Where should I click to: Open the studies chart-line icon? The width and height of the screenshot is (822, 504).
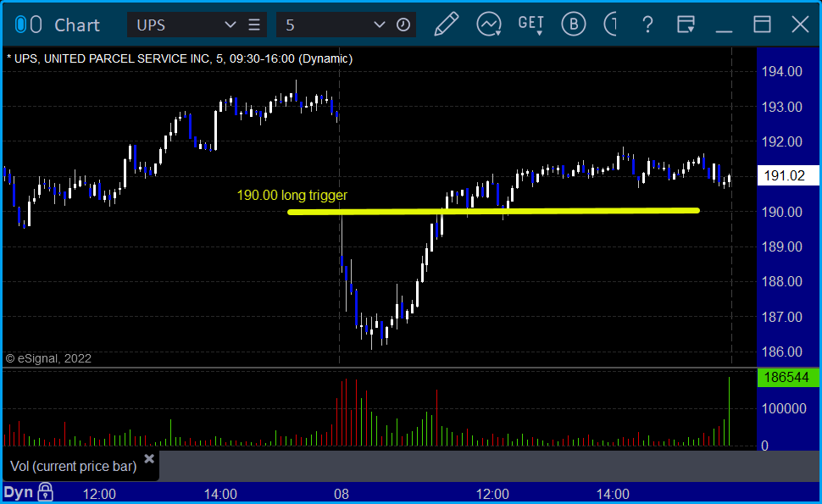pos(489,24)
